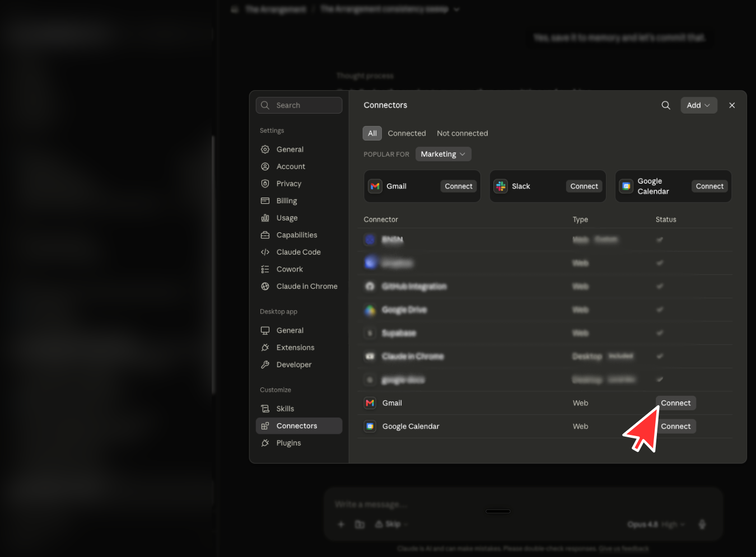Click the Type column header
The image size is (756, 557).
[580, 219]
